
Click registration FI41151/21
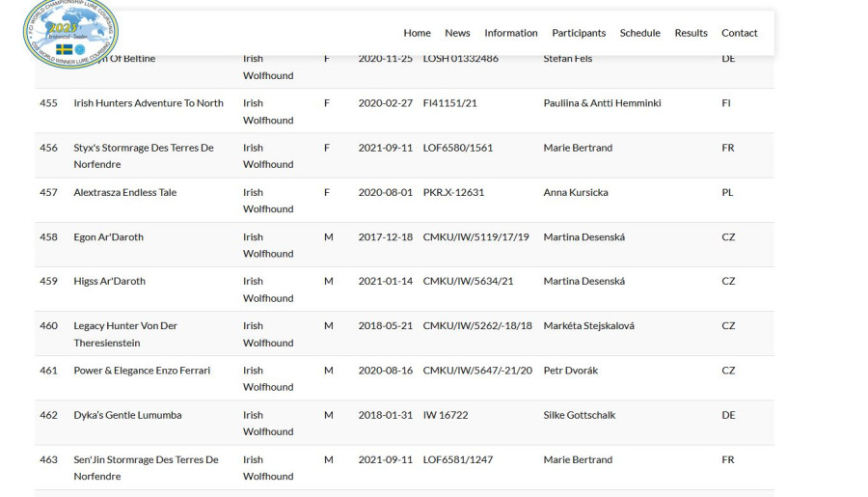(x=450, y=103)
